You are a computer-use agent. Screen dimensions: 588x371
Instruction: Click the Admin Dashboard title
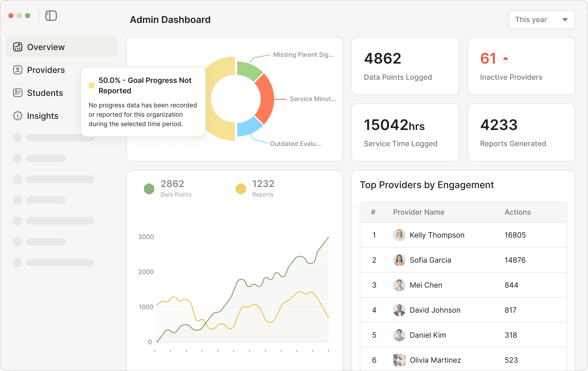(x=170, y=20)
